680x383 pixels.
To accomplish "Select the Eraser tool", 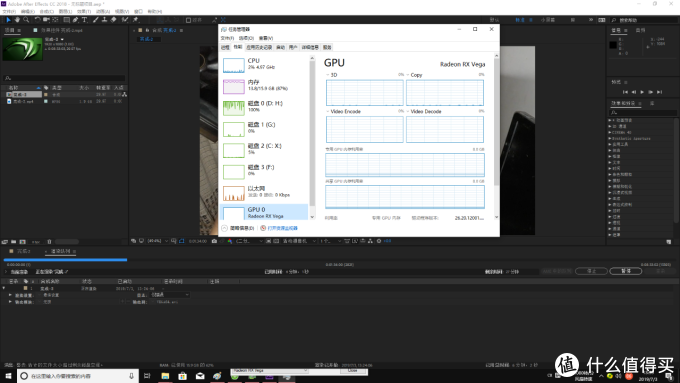I will pos(114,20).
